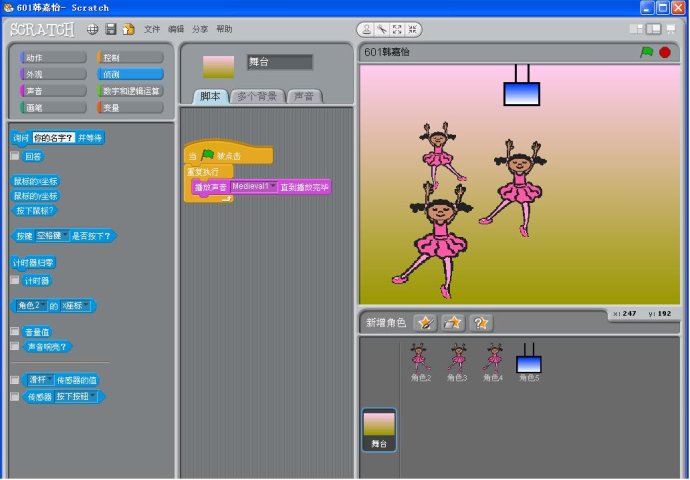Click the 鼠标的x坐标 block

click(x=35, y=181)
